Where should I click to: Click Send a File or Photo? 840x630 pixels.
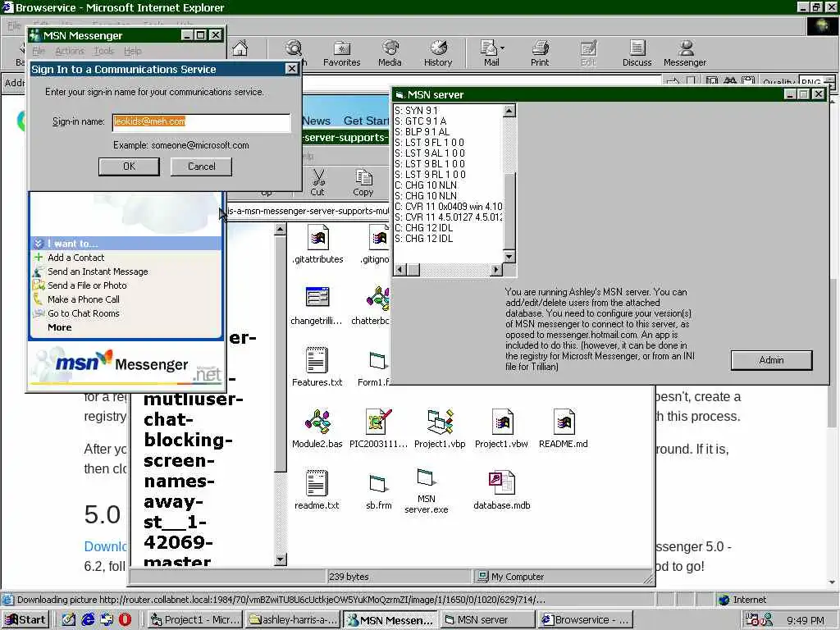click(x=87, y=285)
